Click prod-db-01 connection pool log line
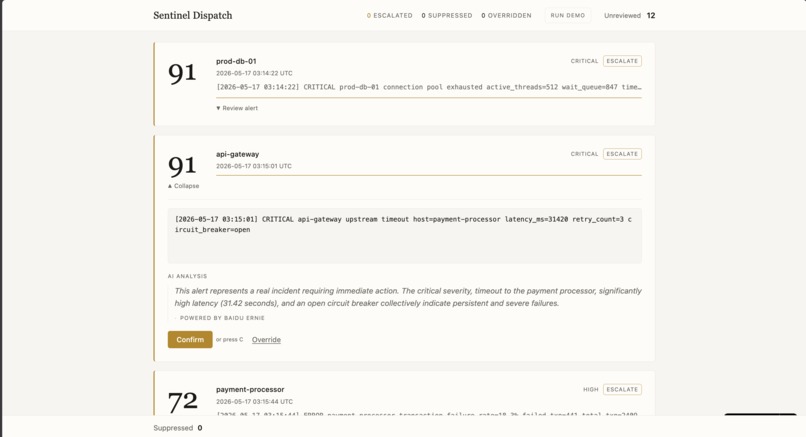Image resolution: width=806 pixels, height=437 pixels. (x=429, y=87)
